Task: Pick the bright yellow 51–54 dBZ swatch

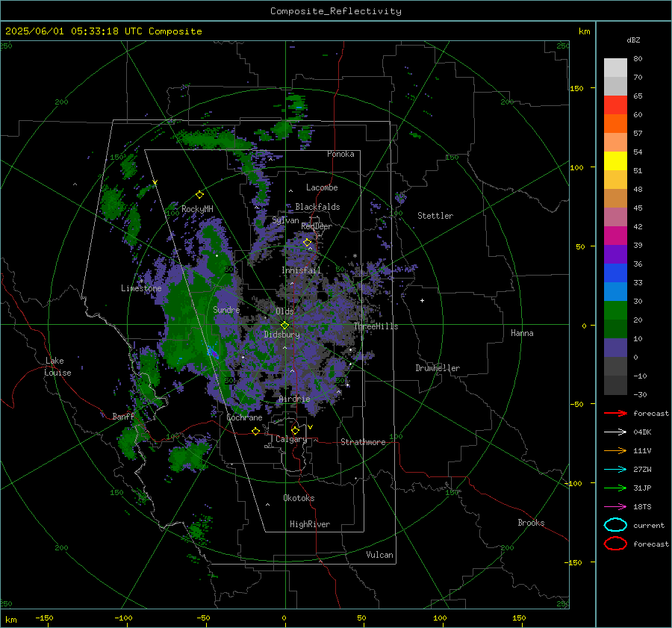Action: pos(615,161)
